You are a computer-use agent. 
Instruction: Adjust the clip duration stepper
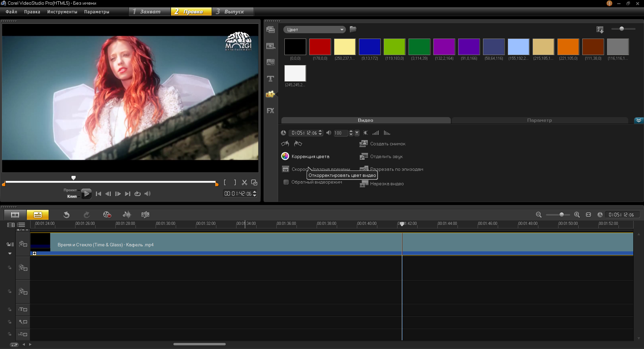click(320, 133)
